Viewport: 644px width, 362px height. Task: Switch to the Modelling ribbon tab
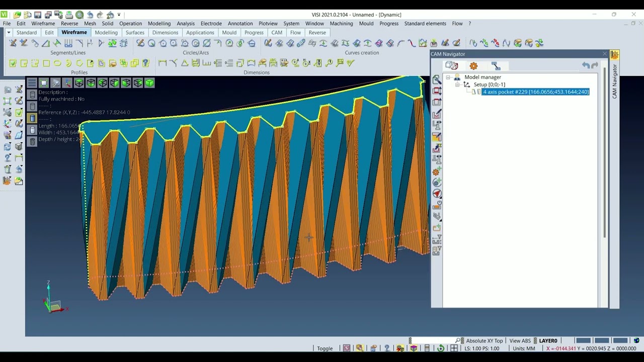(x=106, y=33)
